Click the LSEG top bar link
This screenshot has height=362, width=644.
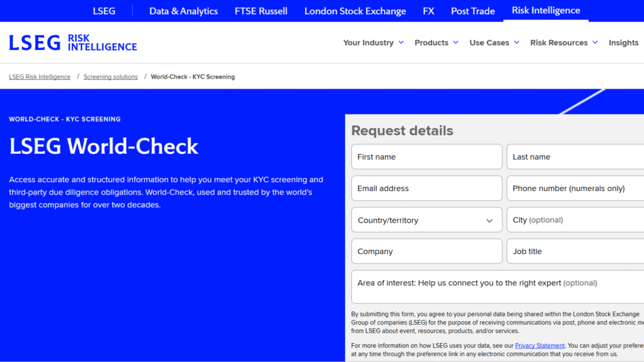(x=104, y=11)
